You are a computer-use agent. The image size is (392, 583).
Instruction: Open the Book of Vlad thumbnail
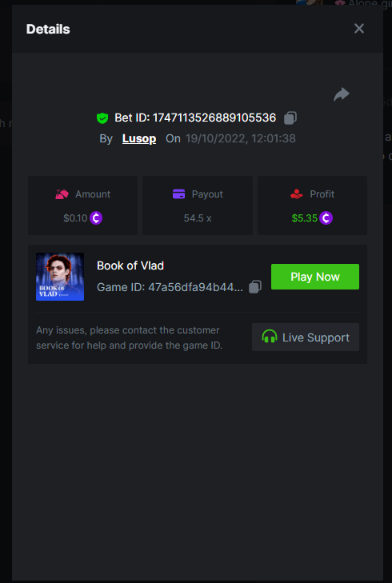click(60, 277)
